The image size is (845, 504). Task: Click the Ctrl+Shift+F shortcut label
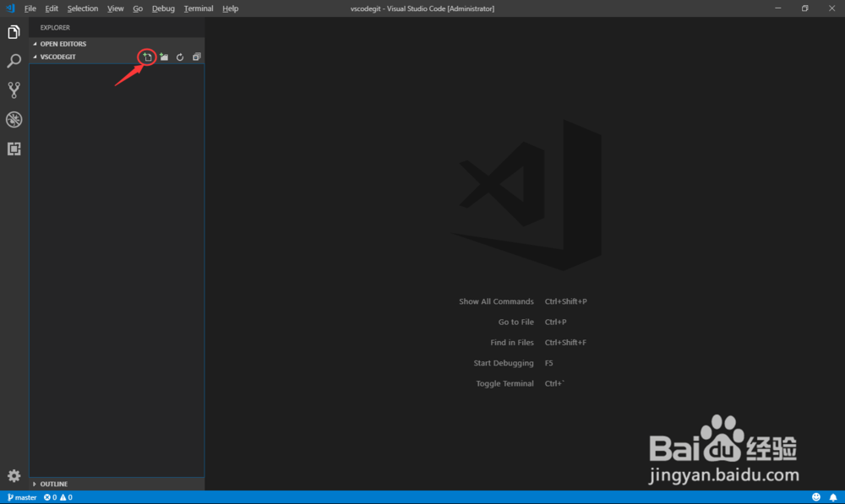click(565, 343)
